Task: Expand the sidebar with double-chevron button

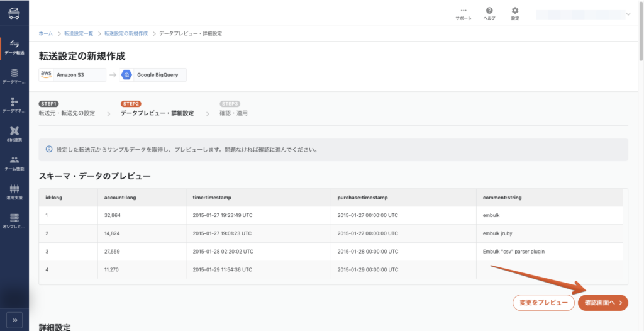Action: pyautogui.click(x=14, y=320)
